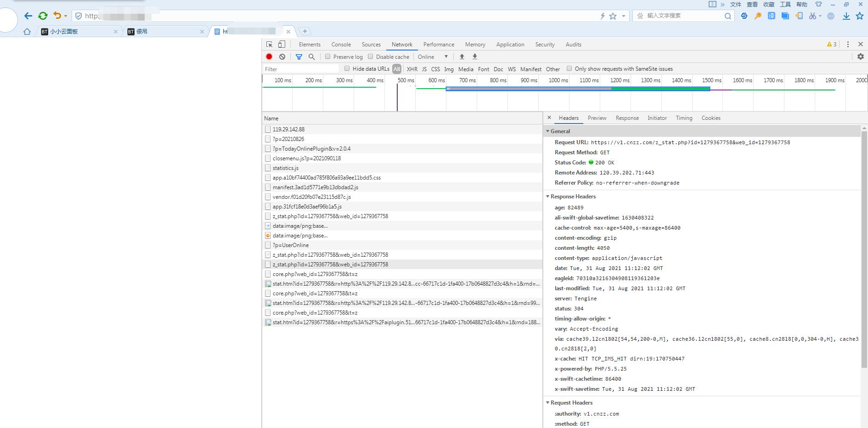Open the Online throttling dropdown
The width and height of the screenshot is (868, 428).
click(433, 56)
